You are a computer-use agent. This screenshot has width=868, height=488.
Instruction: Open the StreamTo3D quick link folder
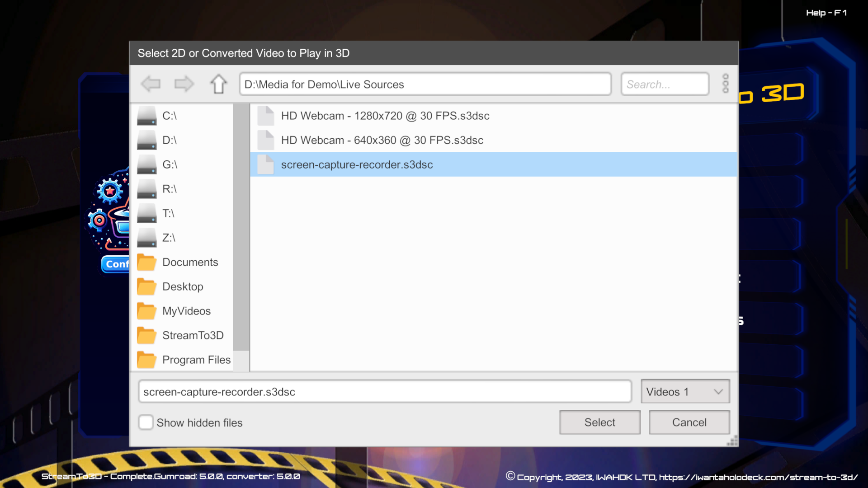point(193,335)
